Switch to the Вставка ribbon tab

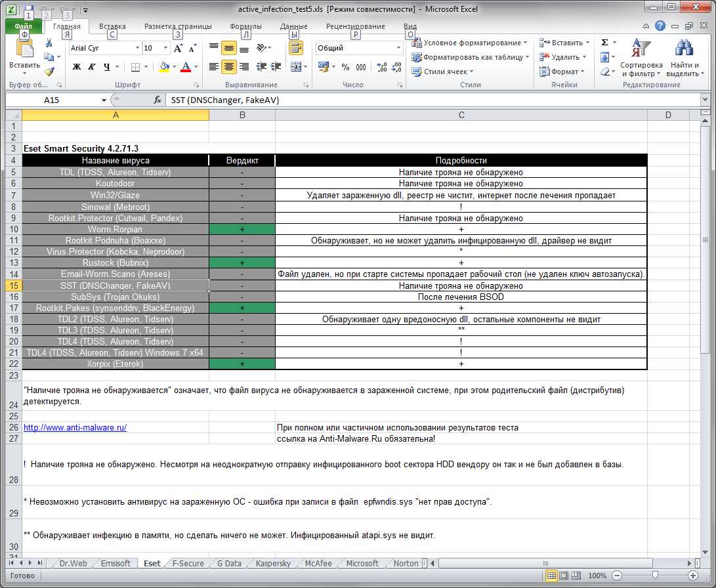(112, 26)
